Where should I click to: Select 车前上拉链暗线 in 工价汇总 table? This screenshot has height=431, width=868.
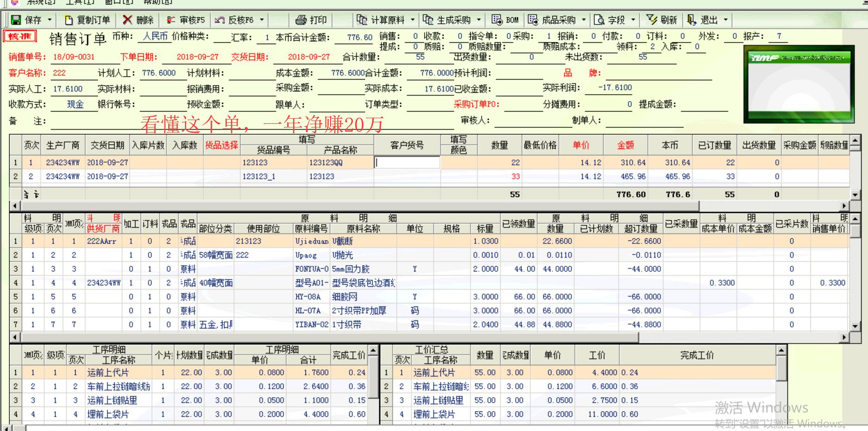(440, 387)
